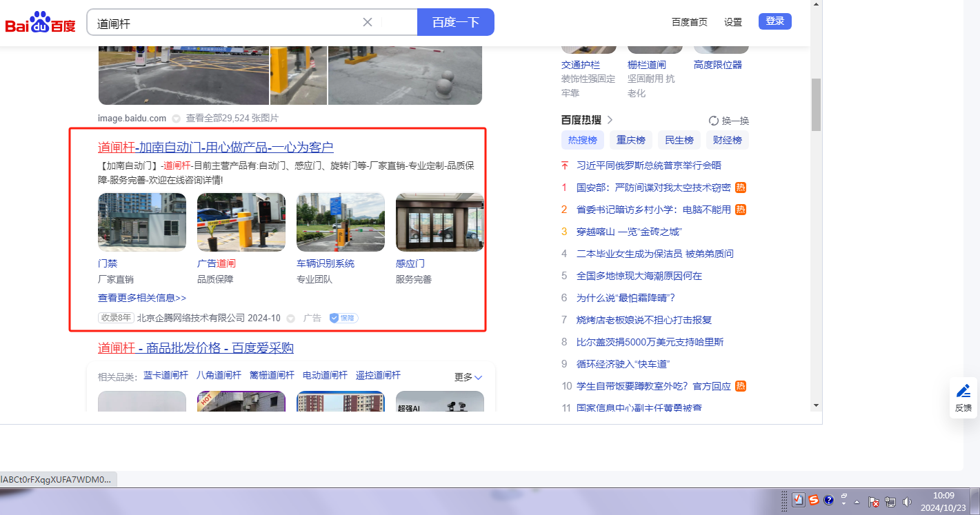The width and height of the screenshot is (980, 515).
Task: Open the network connection tray icon
Action: (x=890, y=503)
